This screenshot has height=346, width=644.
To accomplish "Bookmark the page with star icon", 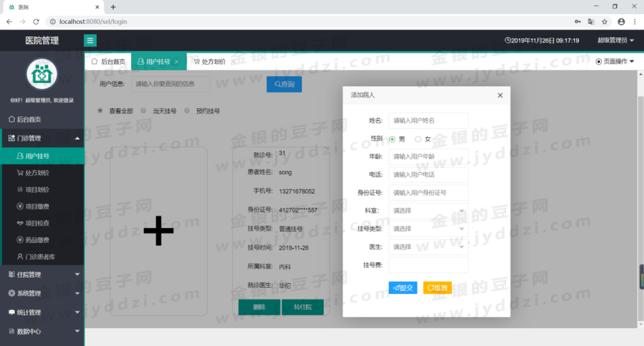I will coord(605,21).
